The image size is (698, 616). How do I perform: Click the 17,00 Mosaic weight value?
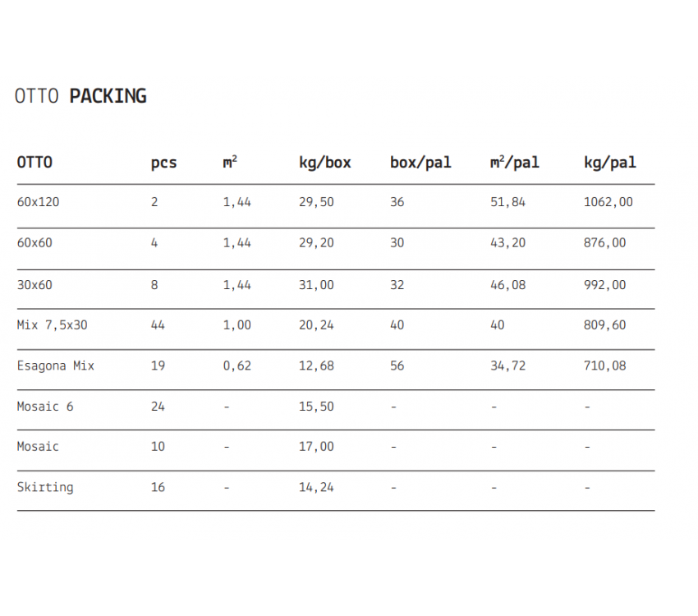(316, 447)
